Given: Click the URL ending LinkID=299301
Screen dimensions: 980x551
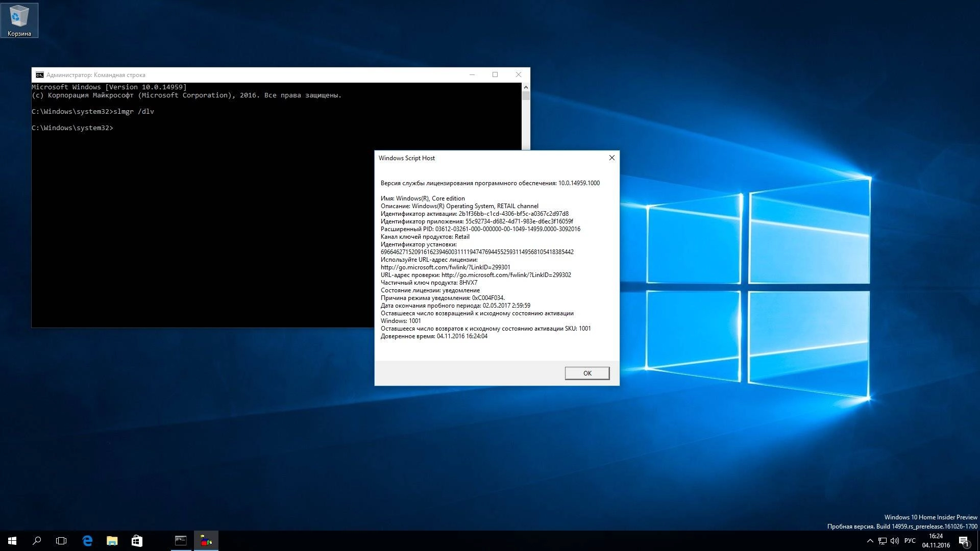Looking at the screenshot, I should 446,267.
